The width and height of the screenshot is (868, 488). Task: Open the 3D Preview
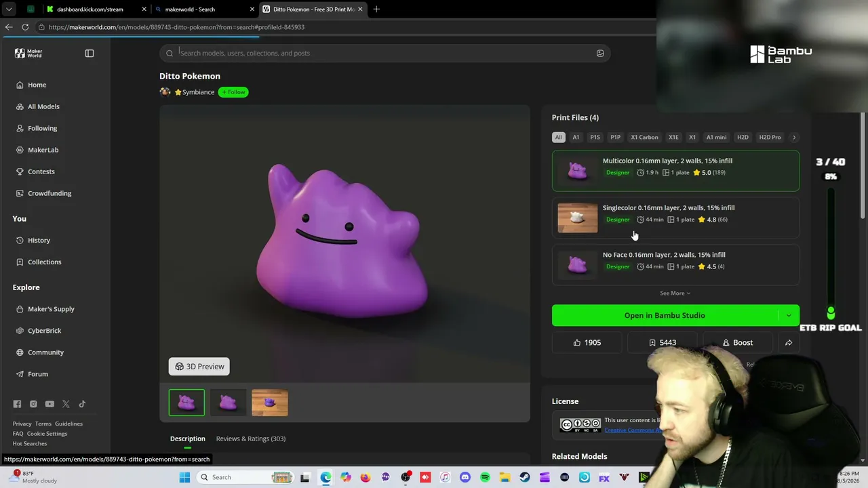click(x=199, y=367)
